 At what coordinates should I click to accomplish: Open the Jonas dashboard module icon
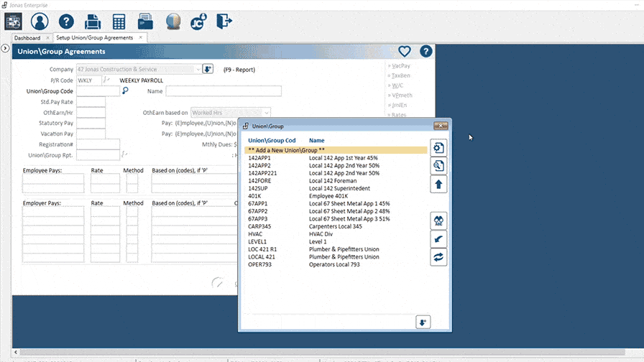pos(13,22)
